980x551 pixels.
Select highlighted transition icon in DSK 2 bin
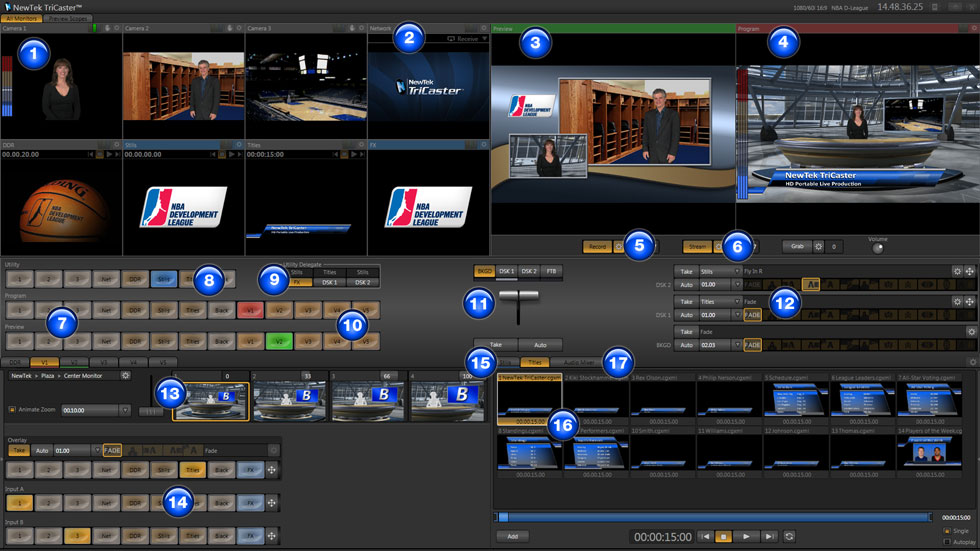click(811, 284)
